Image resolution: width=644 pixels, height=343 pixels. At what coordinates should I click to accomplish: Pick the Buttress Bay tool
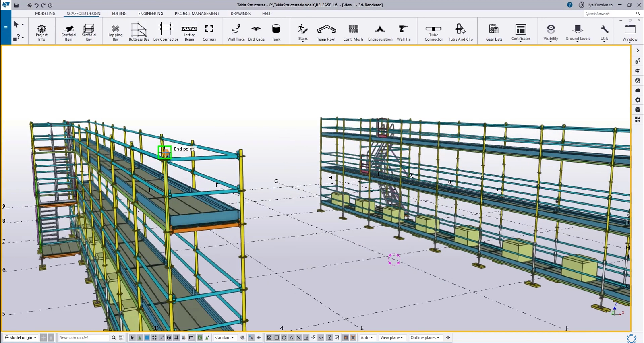pyautogui.click(x=139, y=32)
